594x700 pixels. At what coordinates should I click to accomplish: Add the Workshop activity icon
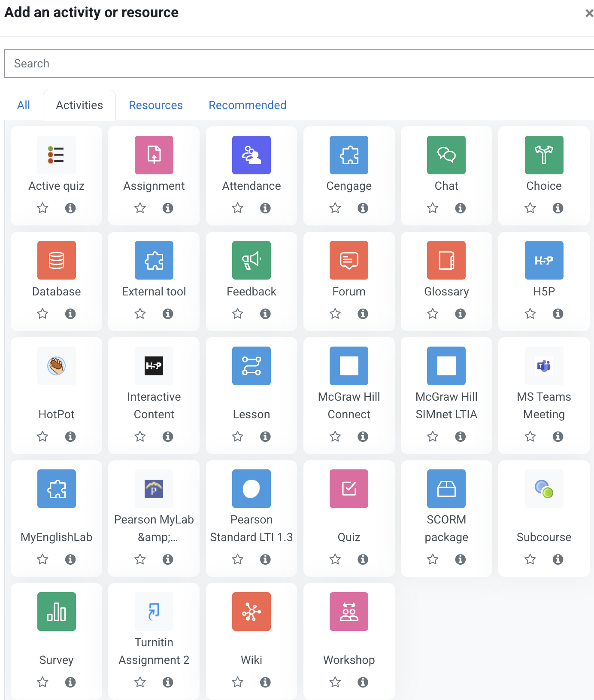pos(349,612)
